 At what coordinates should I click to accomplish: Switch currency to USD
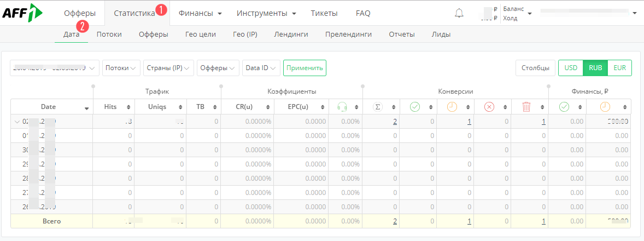(x=571, y=68)
